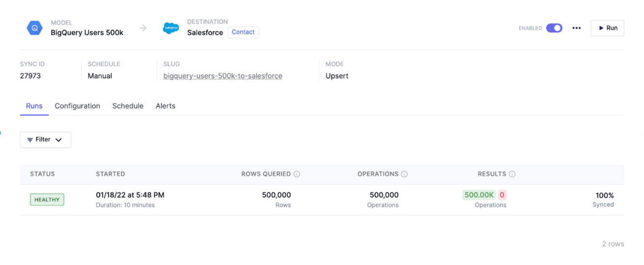
Task: Open the Schedule tab
Action: point(128,106)
